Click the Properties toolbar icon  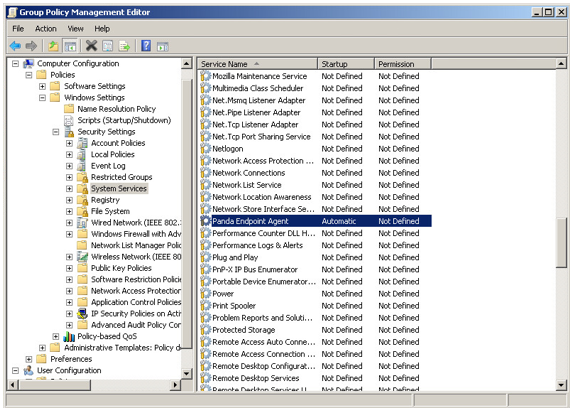[108, 46]
